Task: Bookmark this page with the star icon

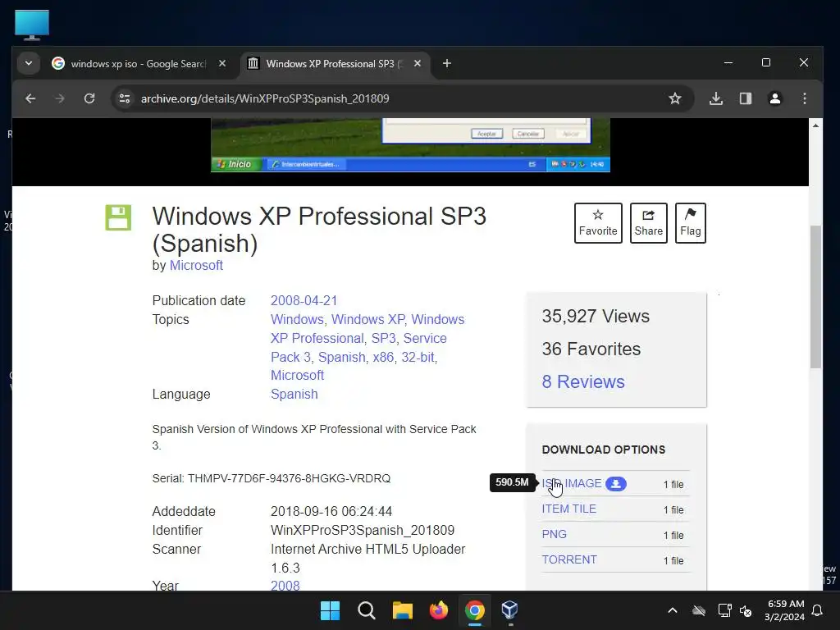Action: pos(675,98)
